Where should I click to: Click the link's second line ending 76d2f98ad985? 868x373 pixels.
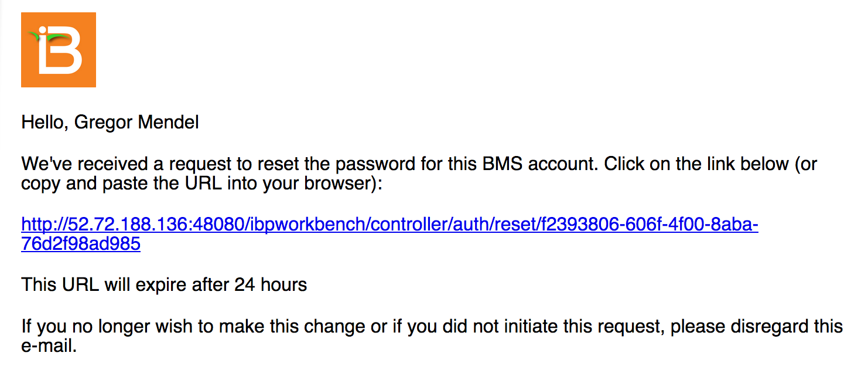[81, 243]
